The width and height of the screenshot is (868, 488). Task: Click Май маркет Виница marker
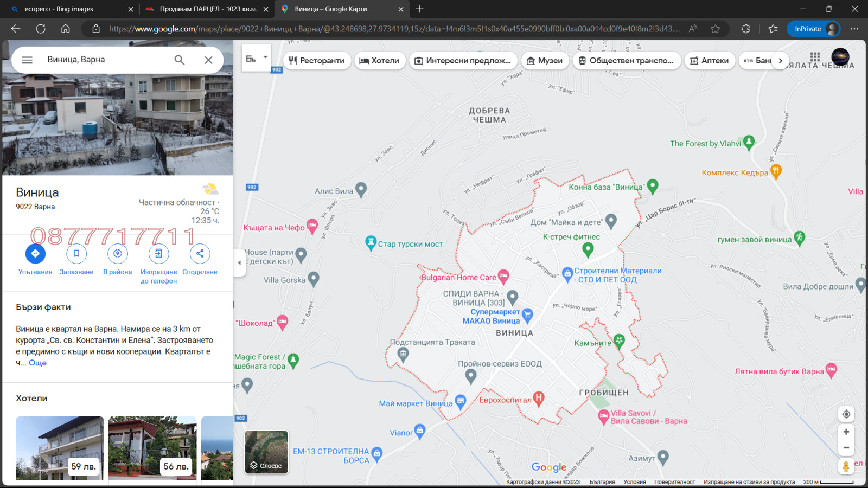point(461,402)
